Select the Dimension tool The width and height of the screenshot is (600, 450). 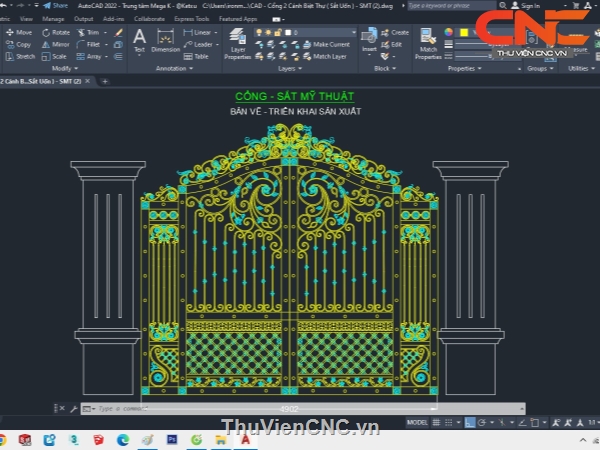click(x=165, y=40)
